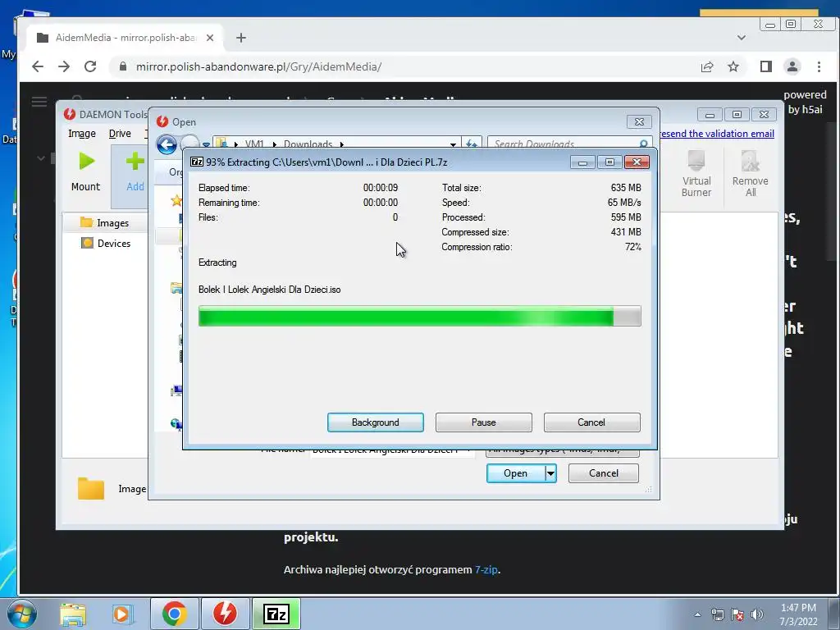Open Windows Media Player taskbar icon
The image size is (840, 630).
[x=122, y=614]
